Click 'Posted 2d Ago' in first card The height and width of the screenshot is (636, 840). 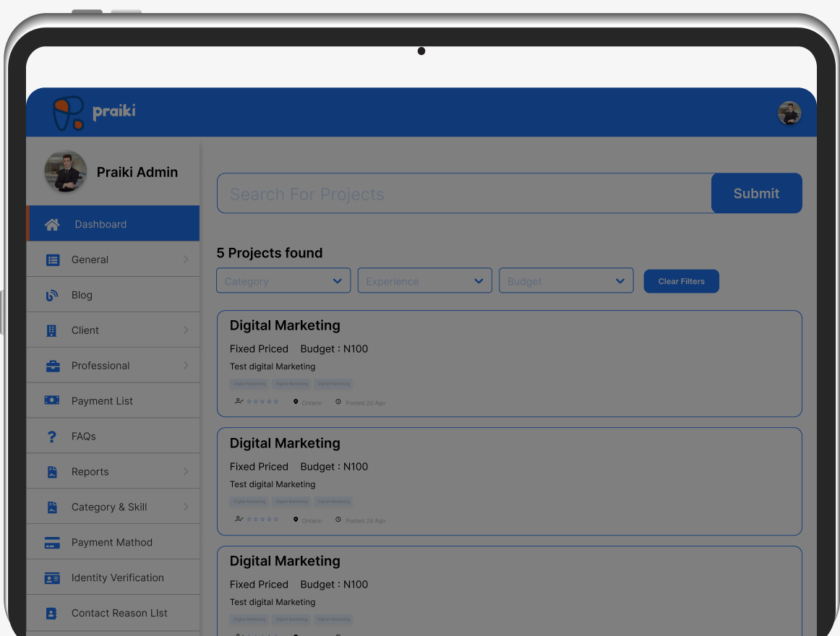click(x=365, y=403)
